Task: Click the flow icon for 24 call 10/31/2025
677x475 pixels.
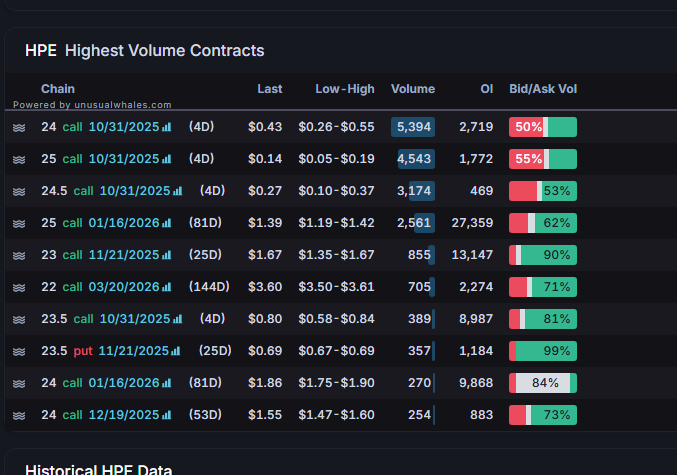Action: [19, 127]
